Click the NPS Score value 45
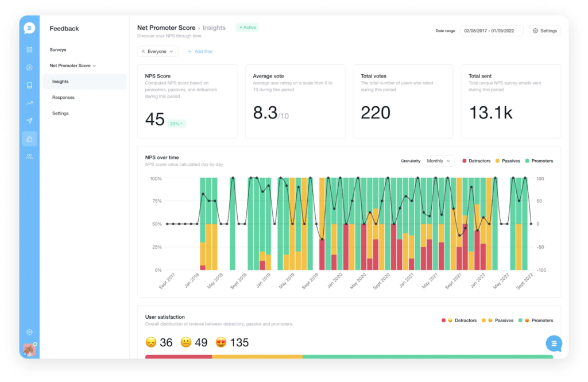This screenshot has height=382, width=588. click(155, 119)
